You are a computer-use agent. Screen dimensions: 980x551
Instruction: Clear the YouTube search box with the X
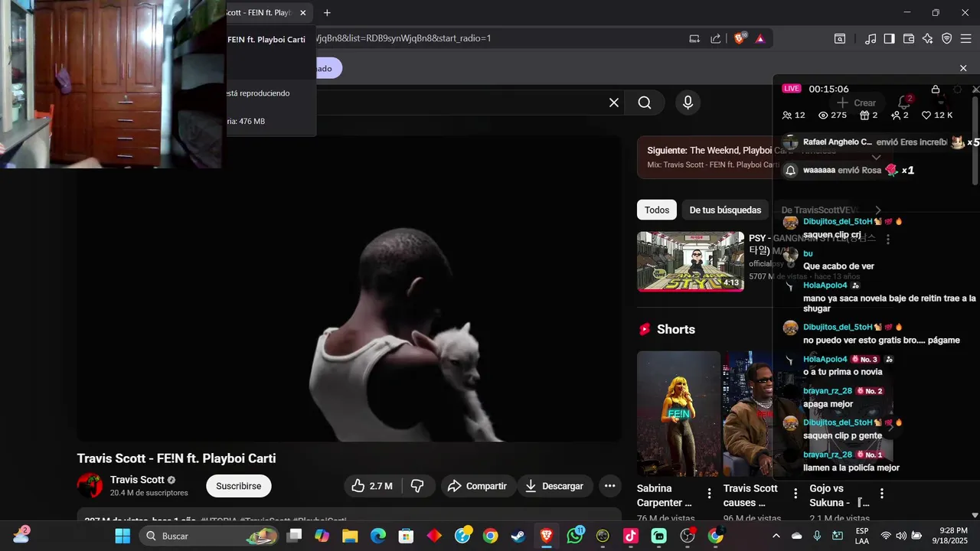(x=613, y=103)
